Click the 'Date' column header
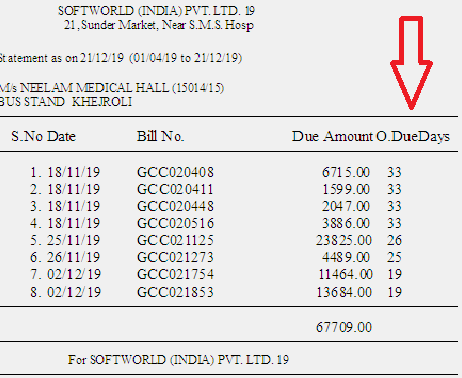Image resolution: width=462 pixels, height=378 pixels. pos(61,137)
